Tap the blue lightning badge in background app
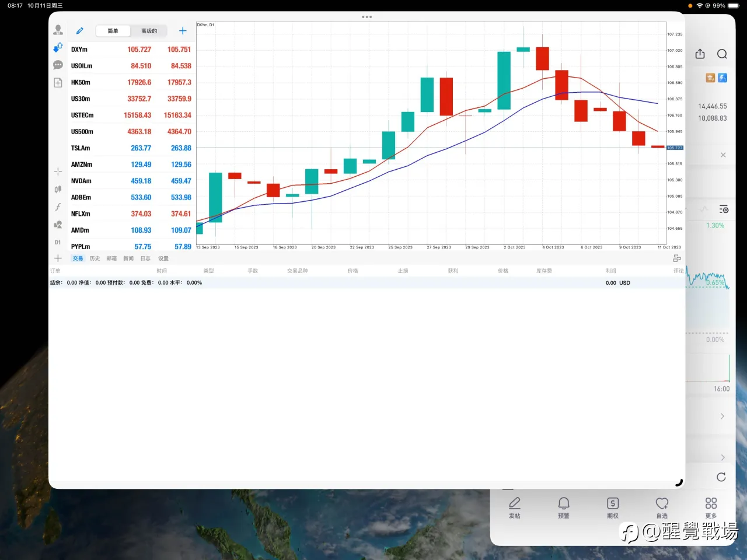Viewport: 747px width, 560px height. pos(722,78)
